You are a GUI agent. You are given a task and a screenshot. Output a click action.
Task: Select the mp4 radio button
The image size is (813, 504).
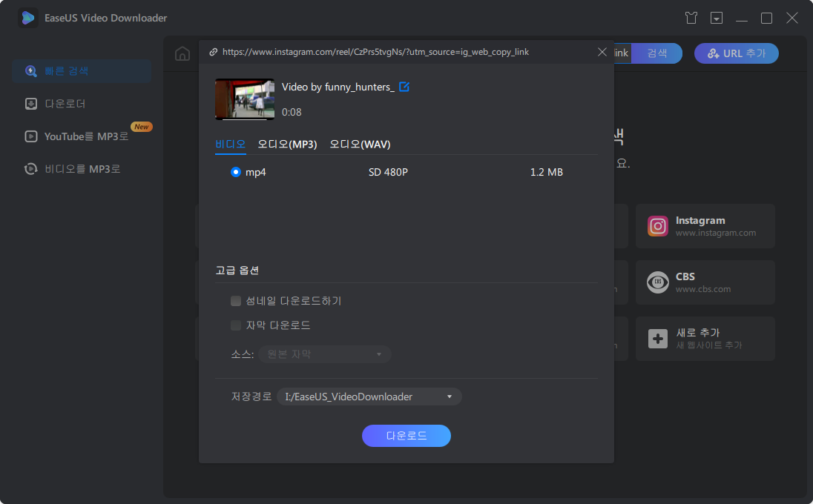(x=236, y=172)
